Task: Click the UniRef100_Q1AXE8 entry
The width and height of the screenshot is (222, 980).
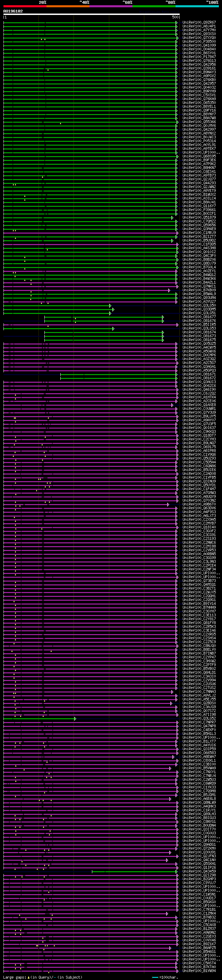Action: pos(199,405)
